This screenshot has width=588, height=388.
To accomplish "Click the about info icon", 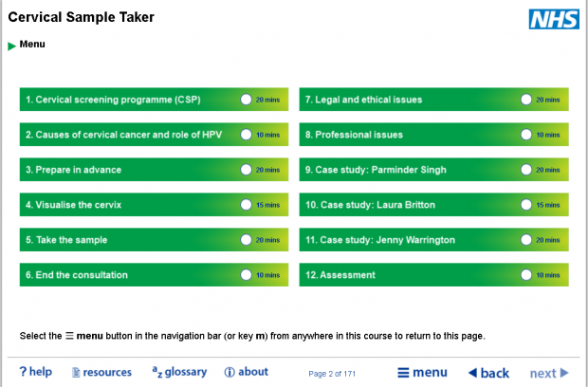I will pyautogui.click(x=230, y=372).
